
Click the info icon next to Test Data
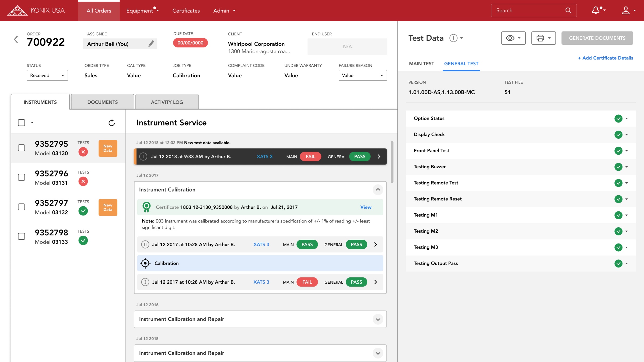point(453,38)
